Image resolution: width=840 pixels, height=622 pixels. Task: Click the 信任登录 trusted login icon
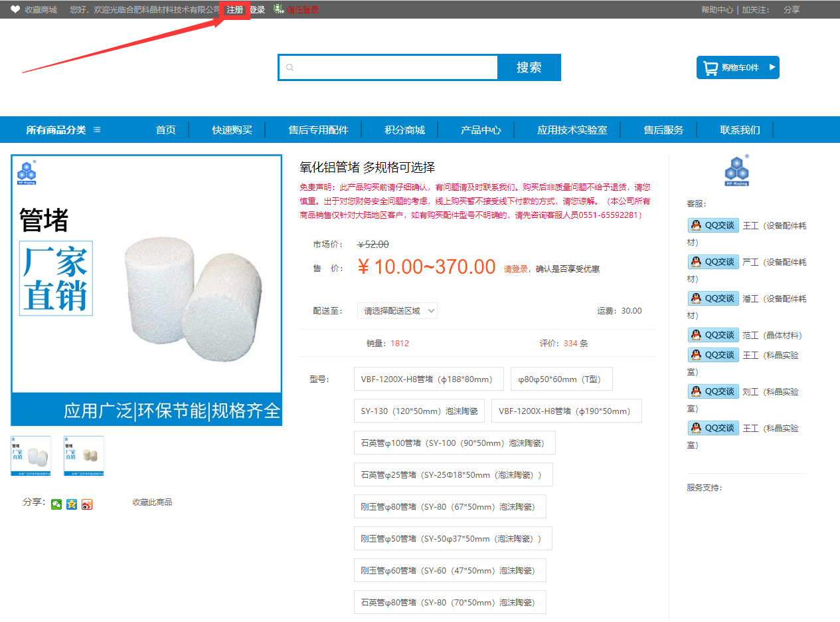279,9
